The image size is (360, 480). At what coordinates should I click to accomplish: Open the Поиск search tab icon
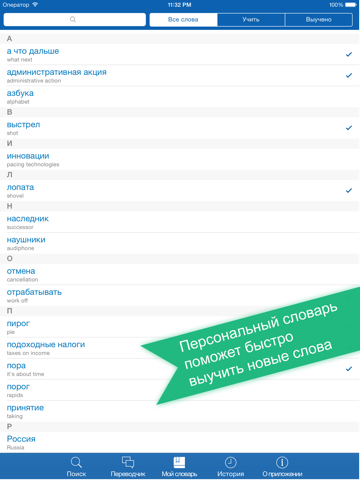tap(76, 462)
